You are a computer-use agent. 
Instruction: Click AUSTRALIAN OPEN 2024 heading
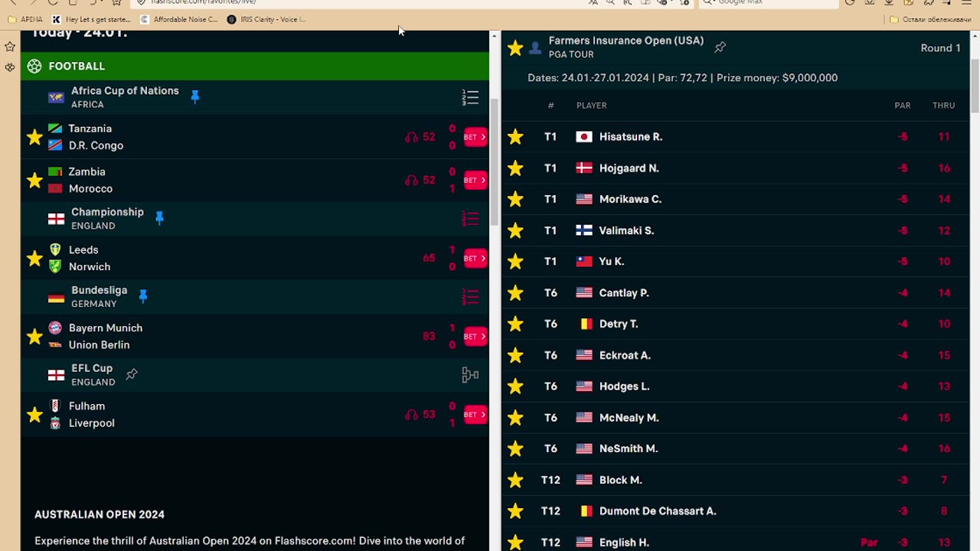(x=100, y=514)
